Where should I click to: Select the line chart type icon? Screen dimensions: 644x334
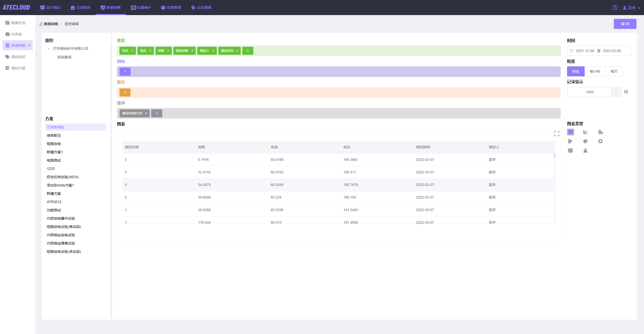click(585, 132)
